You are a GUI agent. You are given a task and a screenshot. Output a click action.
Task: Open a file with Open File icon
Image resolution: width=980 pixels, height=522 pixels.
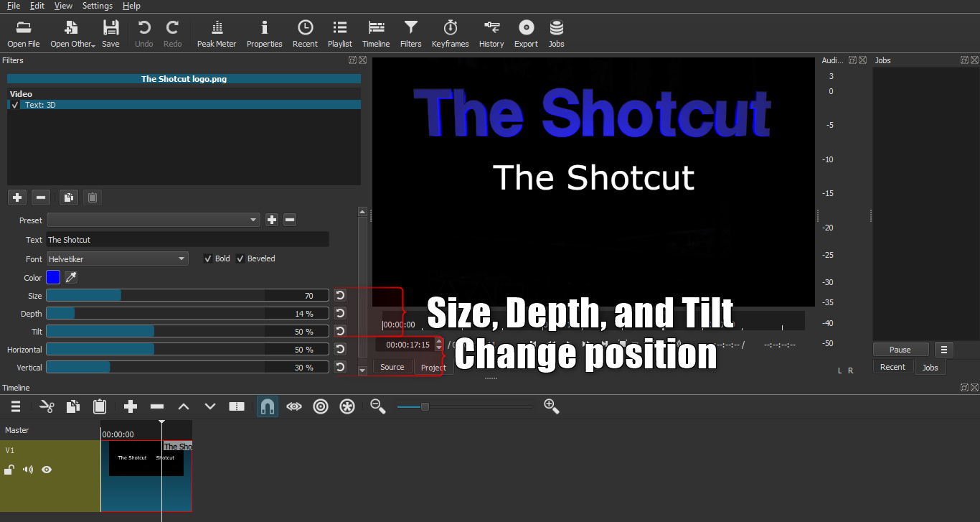24,34
